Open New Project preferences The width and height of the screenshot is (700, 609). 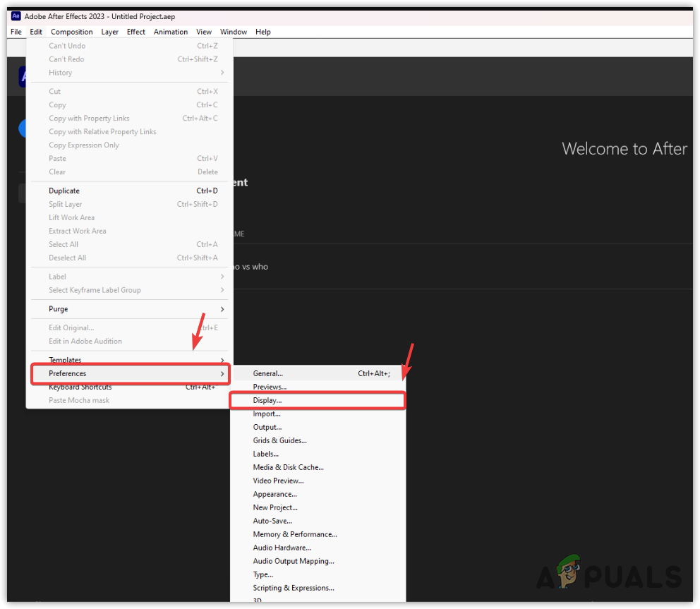click(318, 507)
